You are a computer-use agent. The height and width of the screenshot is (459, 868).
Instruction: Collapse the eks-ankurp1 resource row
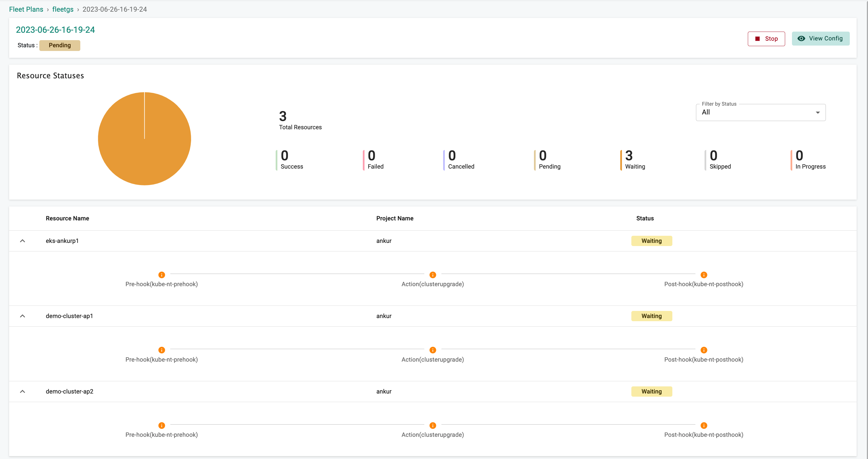click(23, 240)
